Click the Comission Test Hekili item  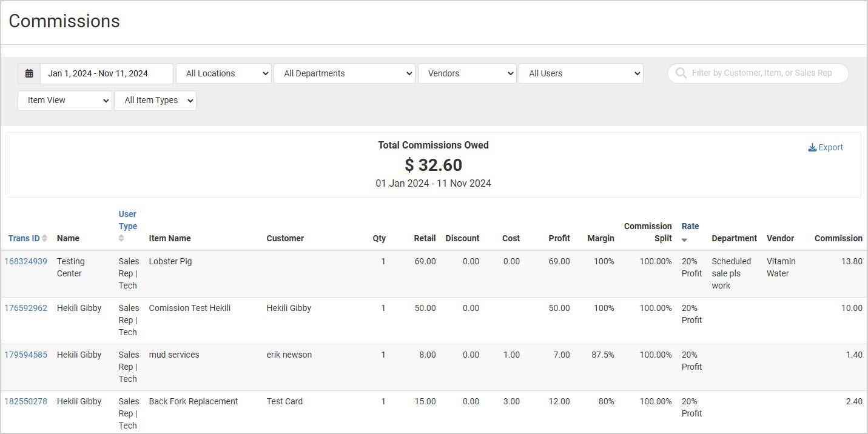(x=190, y=308)
